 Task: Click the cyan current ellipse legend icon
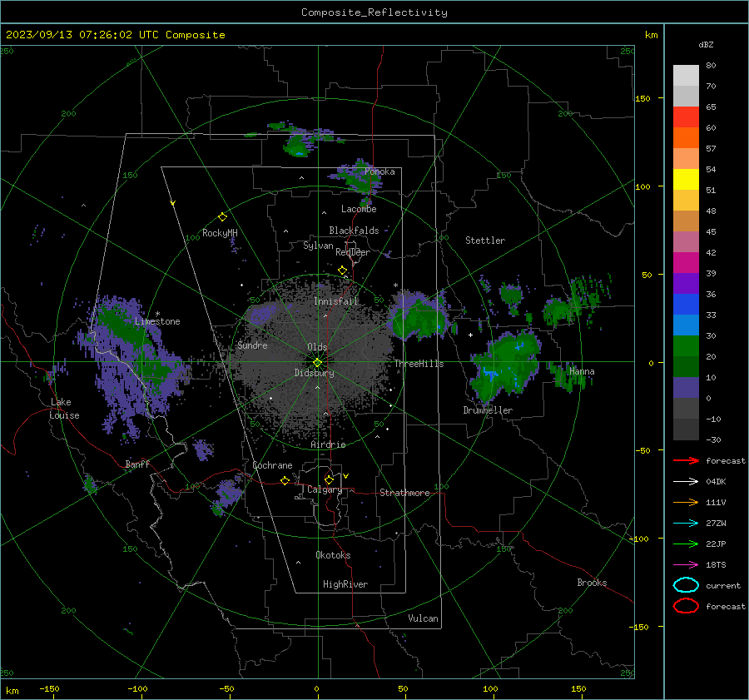[686, 585]
